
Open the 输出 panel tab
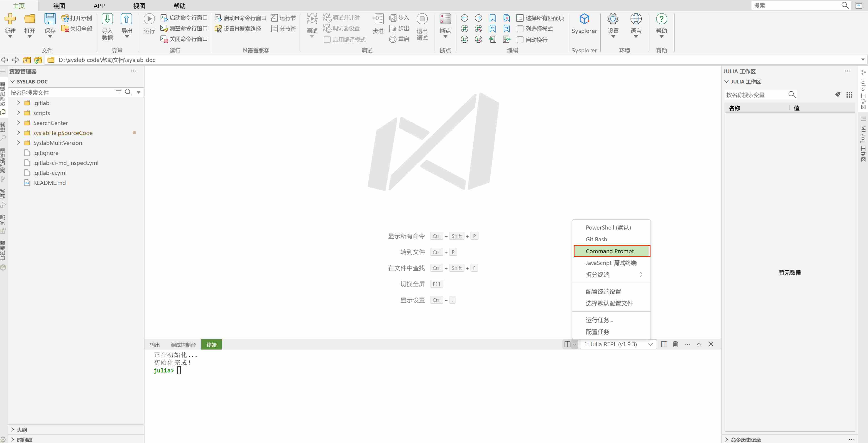coord(155,345)
